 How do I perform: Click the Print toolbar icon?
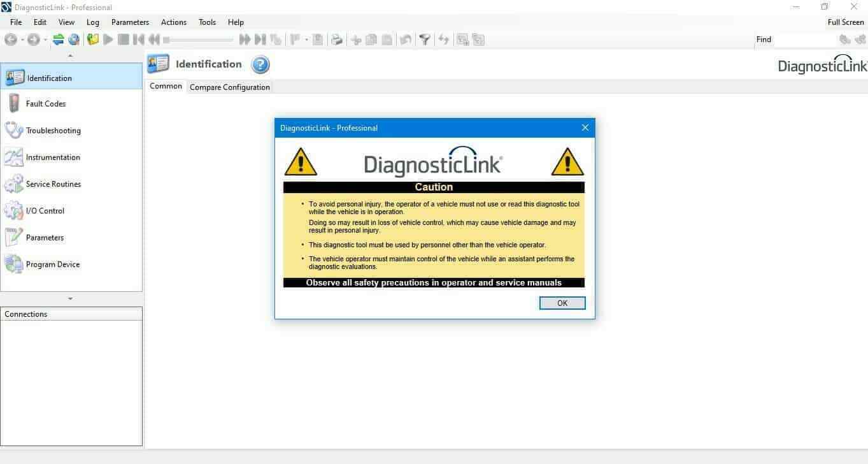click(337, 40)
